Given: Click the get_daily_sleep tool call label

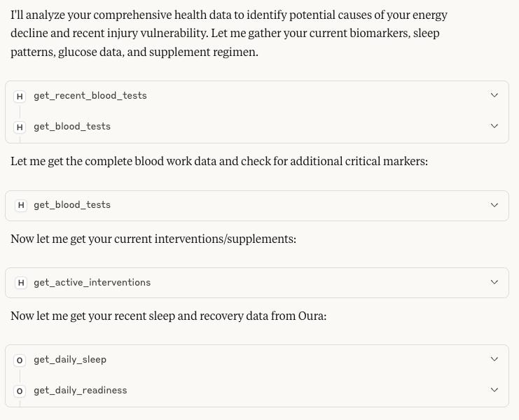Looking at the screenshot, I should (70, 360).
